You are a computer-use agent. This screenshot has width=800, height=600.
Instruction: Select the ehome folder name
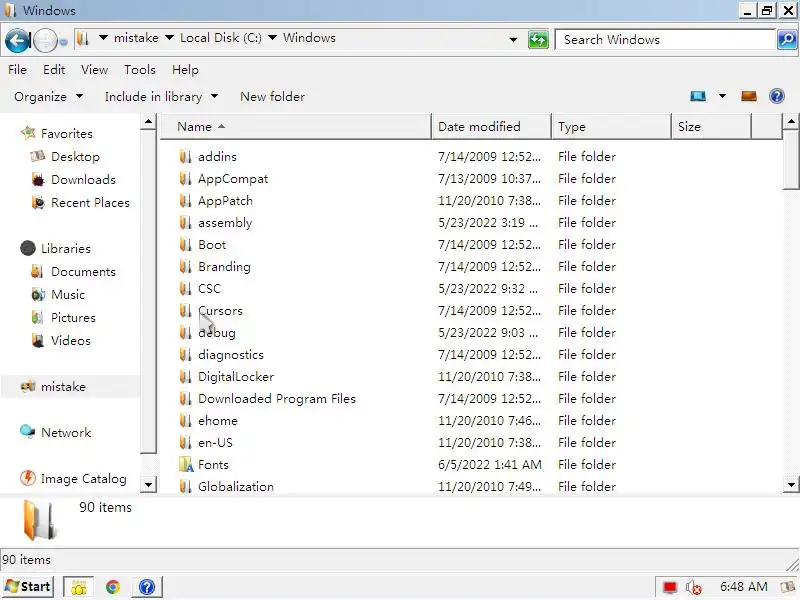point(218,420)
